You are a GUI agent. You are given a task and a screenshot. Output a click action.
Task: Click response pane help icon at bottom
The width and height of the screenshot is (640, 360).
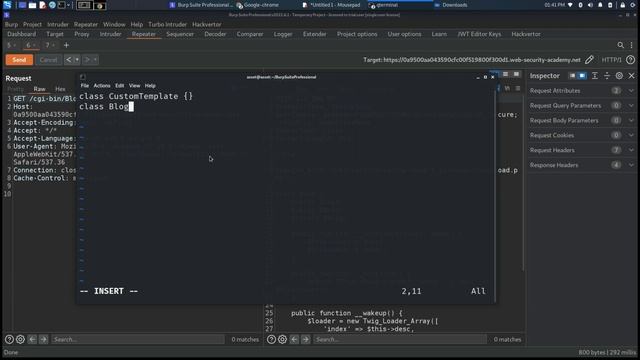pyautogui.click(x=271, y=339)
